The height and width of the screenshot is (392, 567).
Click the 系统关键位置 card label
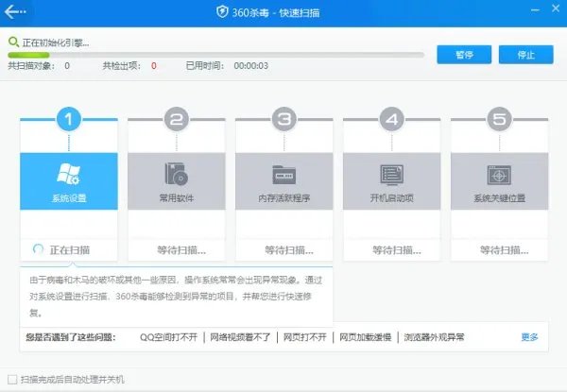tap(499, 198)
